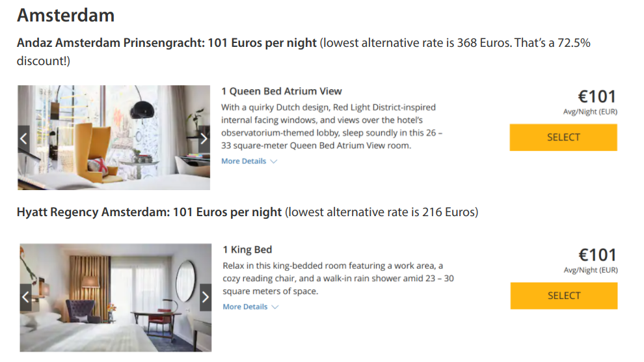Expand chevron beside Queen Bed More Details
The height and width of the screenshot is (362, 644).
(x=273, y=161)
